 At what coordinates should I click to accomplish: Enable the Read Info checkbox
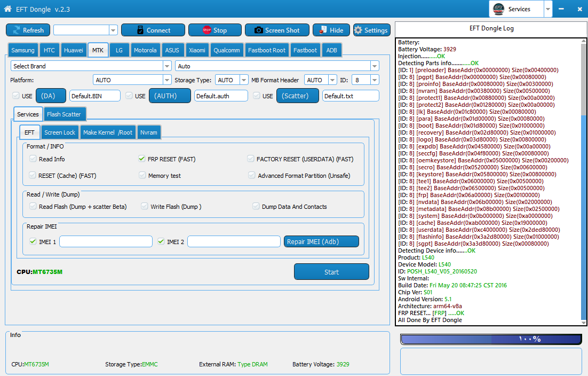(x=33, y=159)
